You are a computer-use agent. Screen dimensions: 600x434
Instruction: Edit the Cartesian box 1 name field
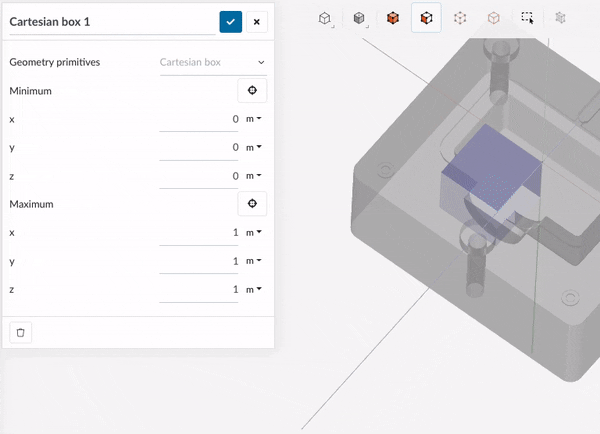click(108, 21)
